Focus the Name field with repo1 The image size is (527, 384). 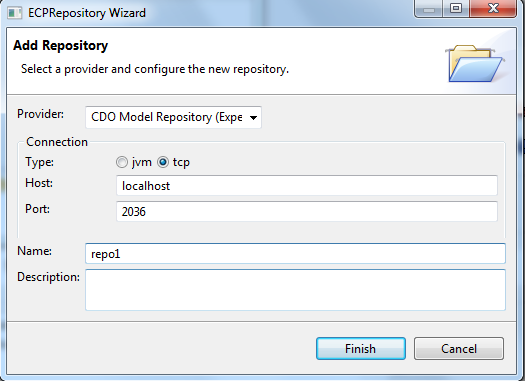coord(295,254)
